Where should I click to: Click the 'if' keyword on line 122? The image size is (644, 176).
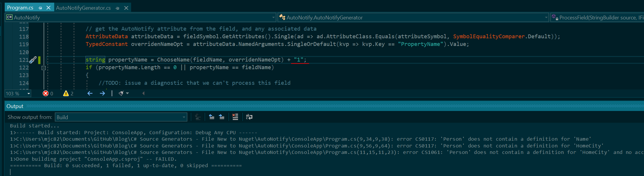click(x=89, y=67)
